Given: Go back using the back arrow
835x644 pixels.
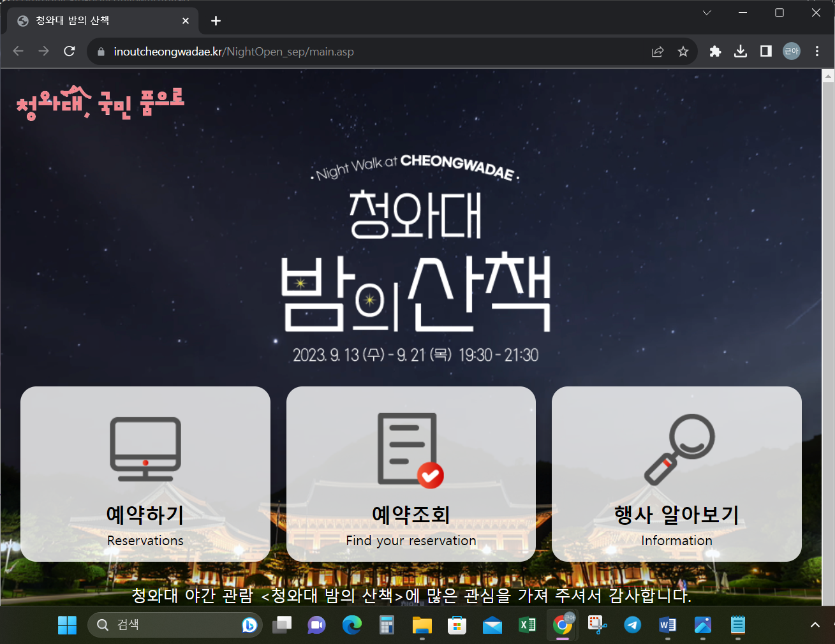Looking at the screenshot, I should (18, 52).
